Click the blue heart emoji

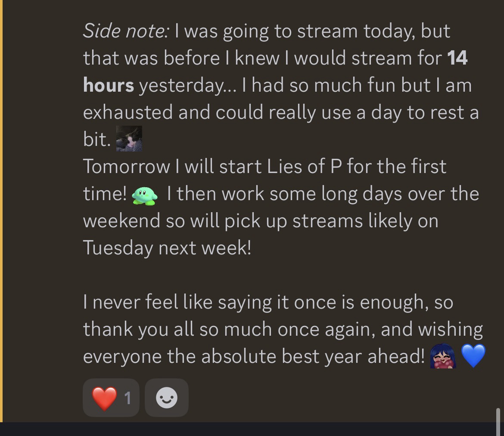pos(473,356)
